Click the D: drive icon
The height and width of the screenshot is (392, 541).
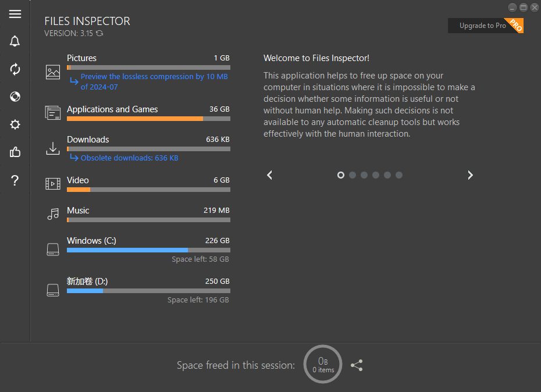tap(53, 290)
